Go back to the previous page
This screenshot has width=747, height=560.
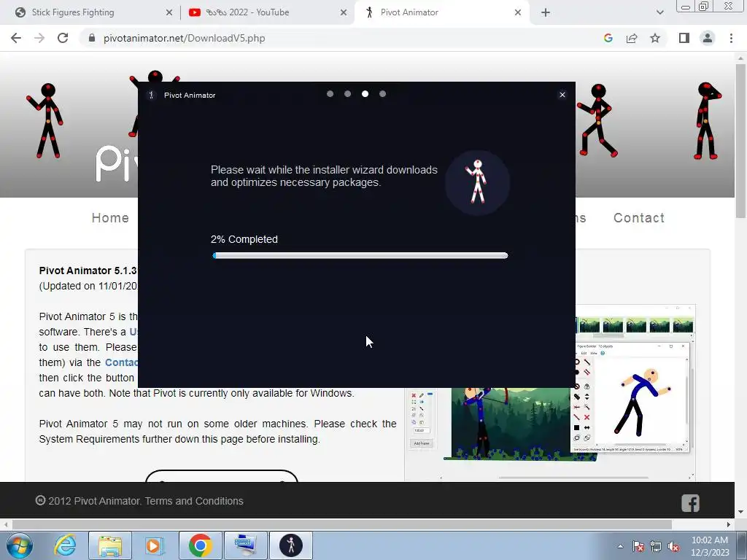tap(16, 38)
